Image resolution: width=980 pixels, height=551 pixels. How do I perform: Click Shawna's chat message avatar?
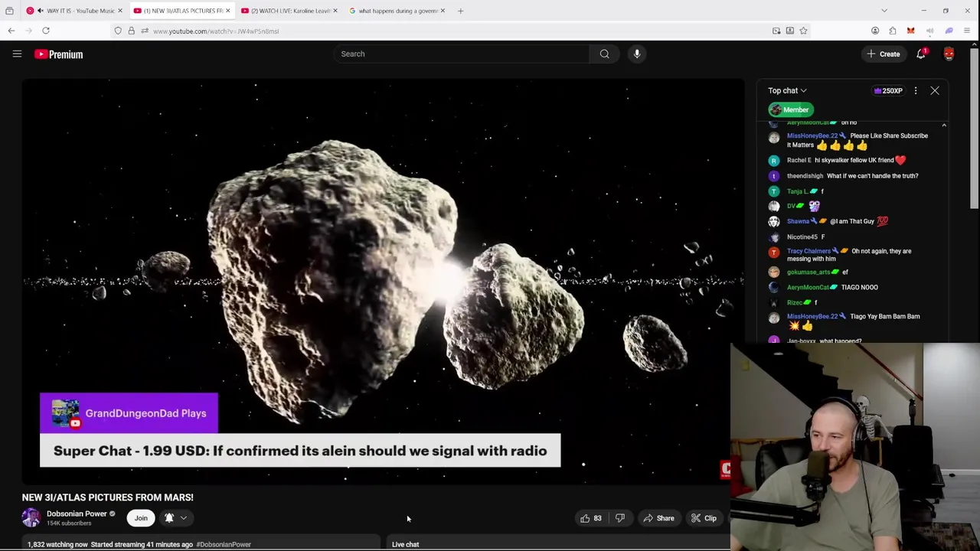pos(773,221)
